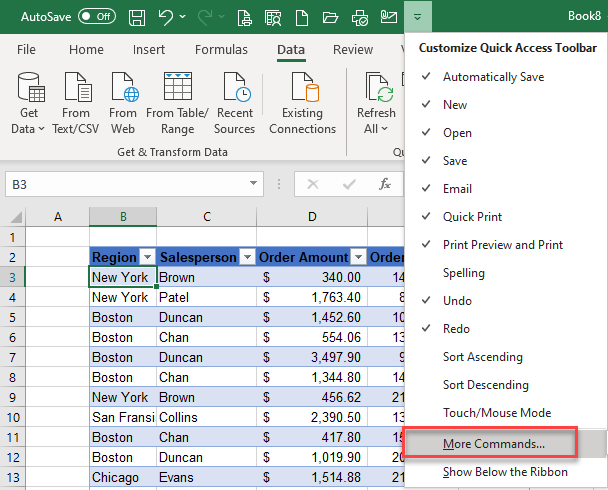
Task: Open the Insert ribbon tab
Action: tap(149, 50)
